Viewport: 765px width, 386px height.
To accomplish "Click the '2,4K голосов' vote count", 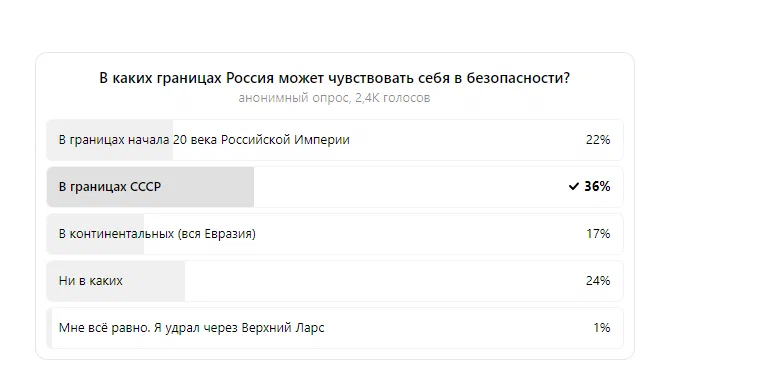I will (x=393, y=98).
